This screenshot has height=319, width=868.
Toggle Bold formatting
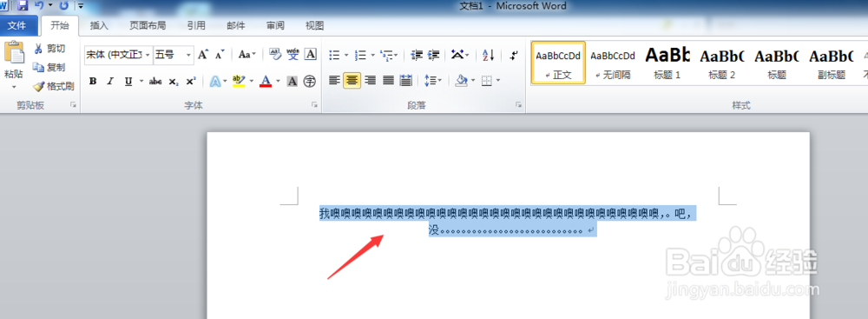(93, 82)
